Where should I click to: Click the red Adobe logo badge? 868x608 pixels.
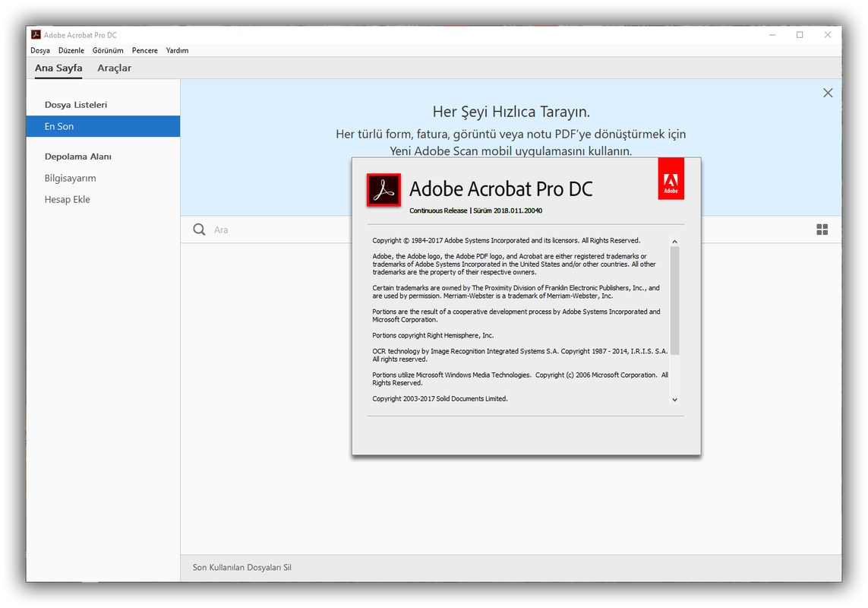click(671, 179)
